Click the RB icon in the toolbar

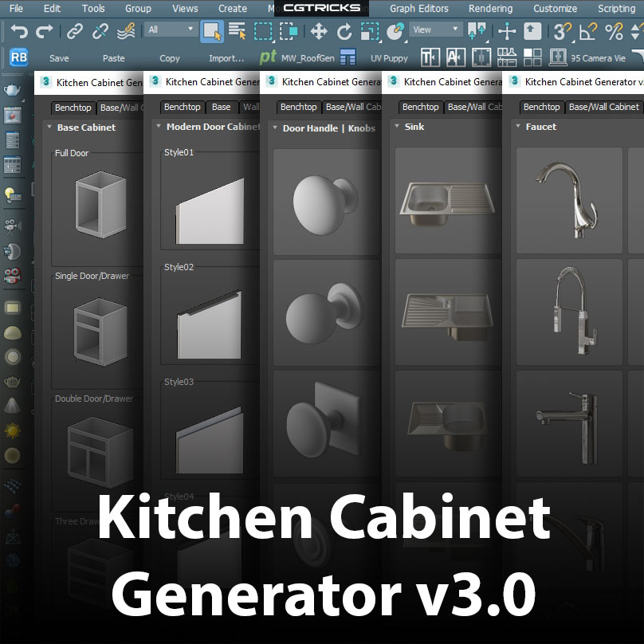(19, 57)
